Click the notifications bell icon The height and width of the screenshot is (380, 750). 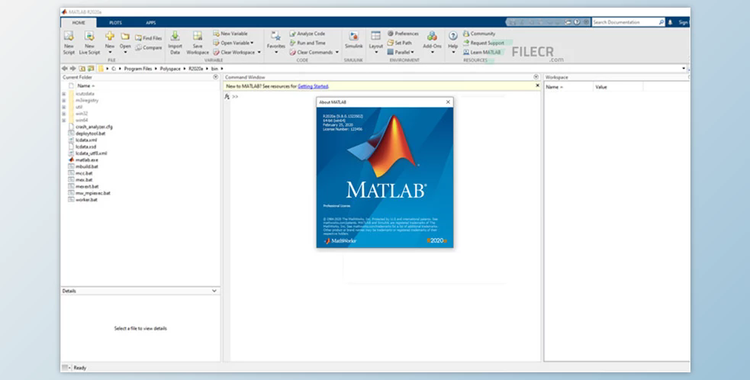click(670, 22)
